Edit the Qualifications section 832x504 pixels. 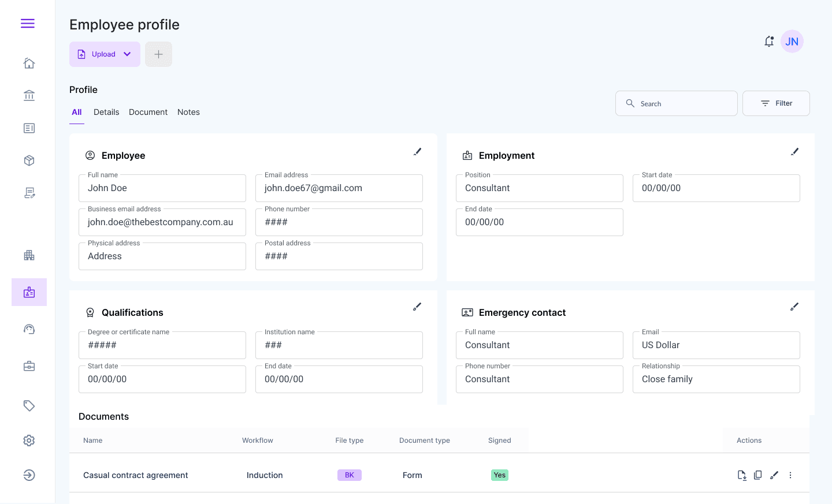[418, 307]
